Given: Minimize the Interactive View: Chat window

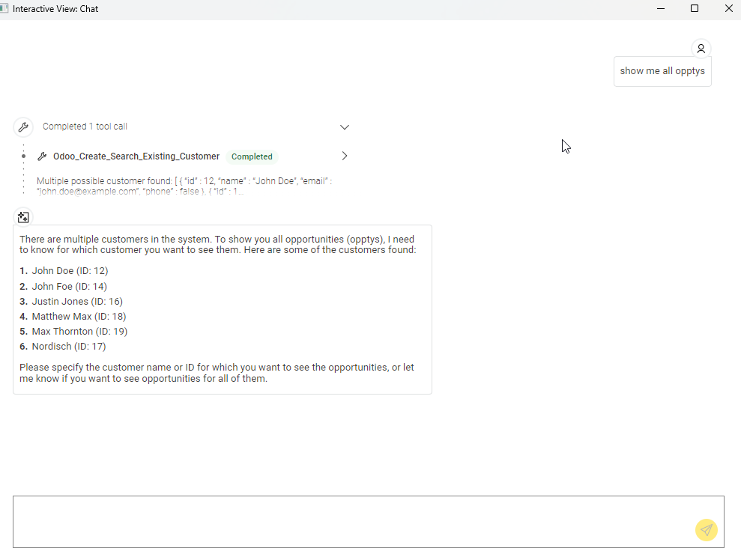Looking at the screenshot, I should coord(661,9).
